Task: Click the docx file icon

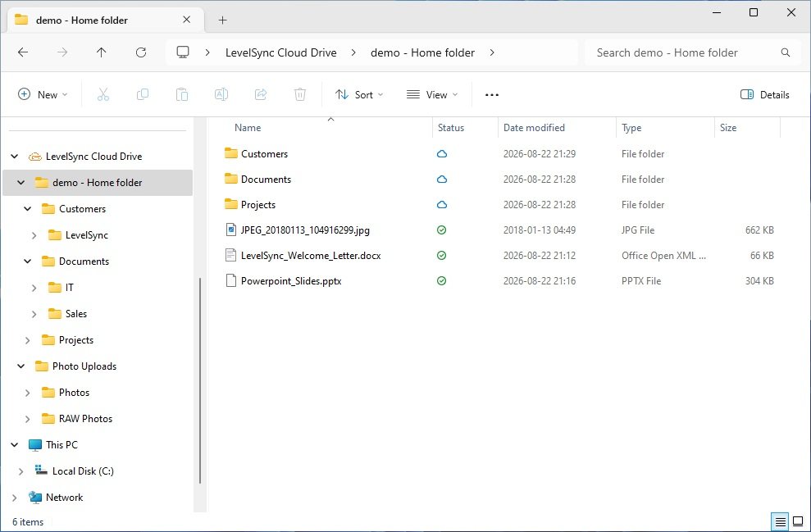Action: 230,255
